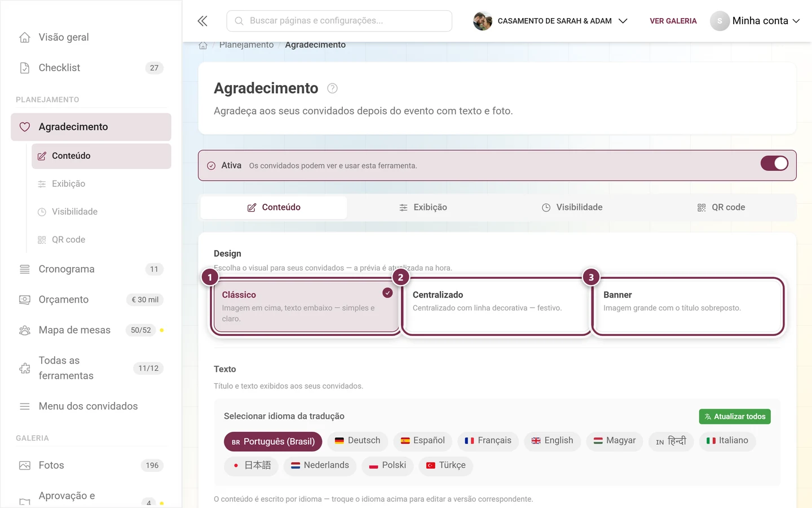
Task: Open Visibilidade in the sidebar submenu
Action: [101, 212]
